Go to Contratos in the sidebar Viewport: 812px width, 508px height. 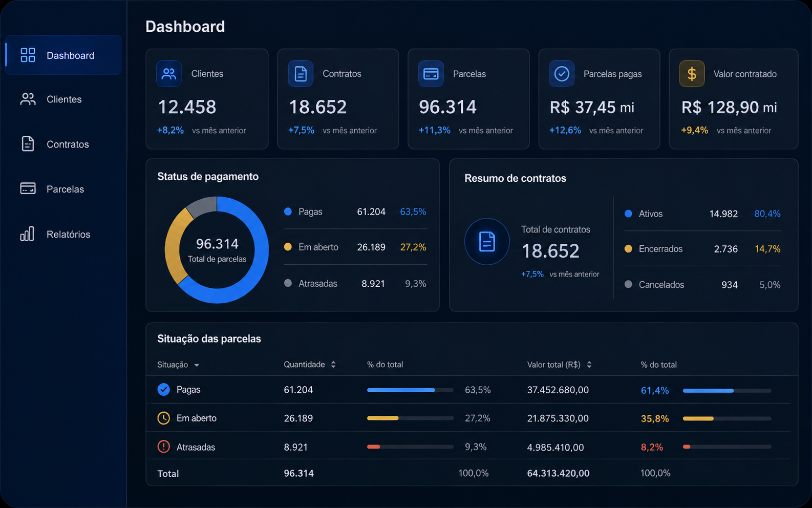click(x=63, y=144)
